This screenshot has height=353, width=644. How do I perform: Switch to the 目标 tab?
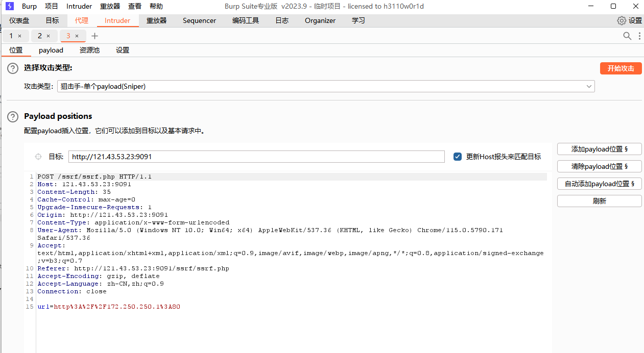pos(52,20)
